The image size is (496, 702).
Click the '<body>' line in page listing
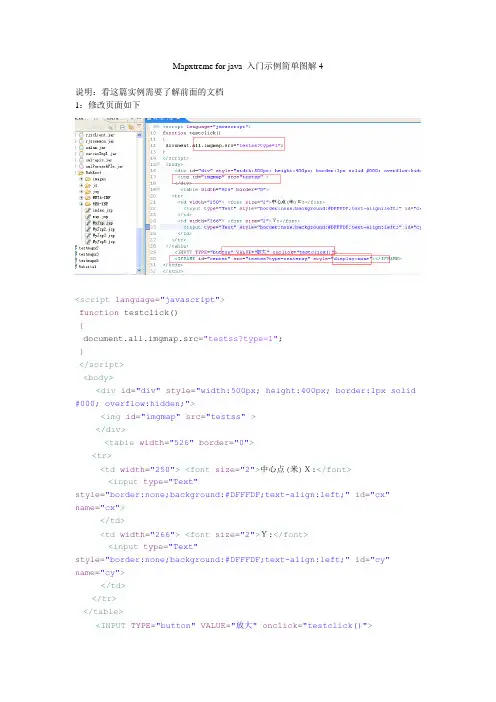pyautogui.click(x=98, y=377)
